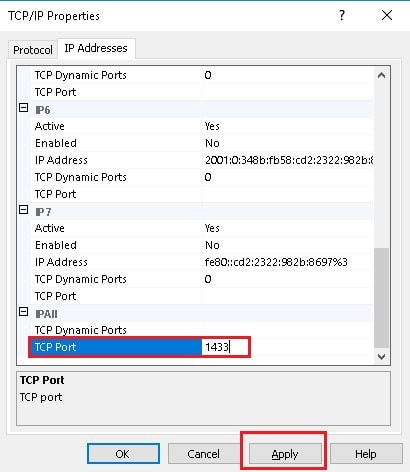Open Help for this dialog
The image size is (410, 472).
coord(366,454)
